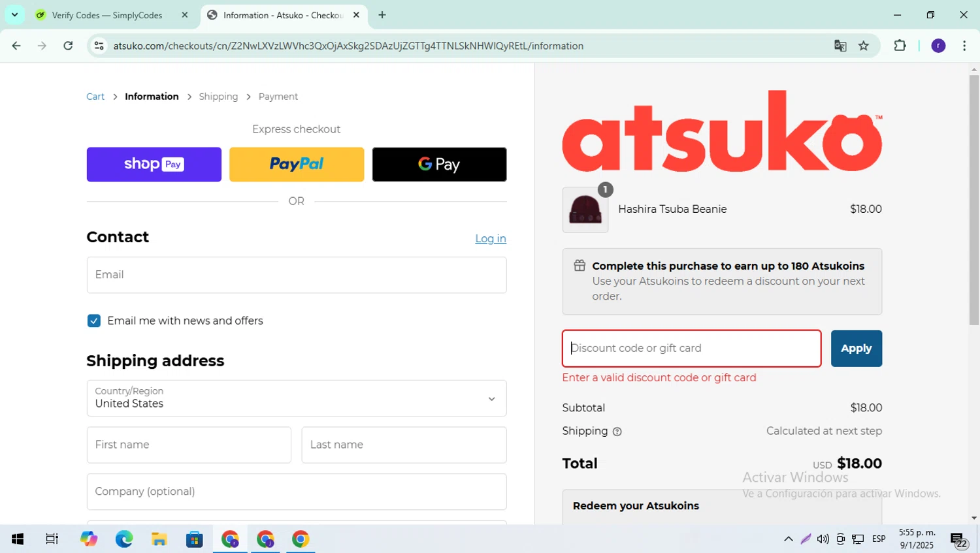The width and height of the screenshot is (980, 553).
Task: Open the taskbar clock and date
Action: (x=917, y=539)
